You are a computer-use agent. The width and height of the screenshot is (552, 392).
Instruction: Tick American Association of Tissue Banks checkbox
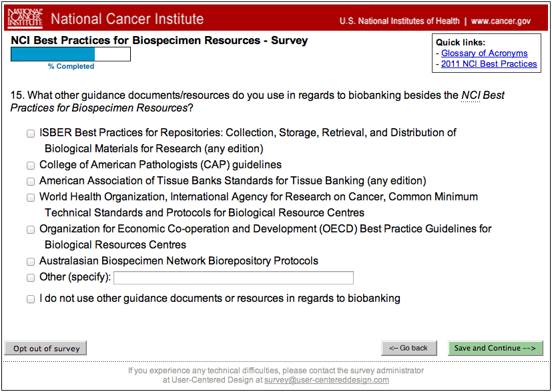click(31, 182)
